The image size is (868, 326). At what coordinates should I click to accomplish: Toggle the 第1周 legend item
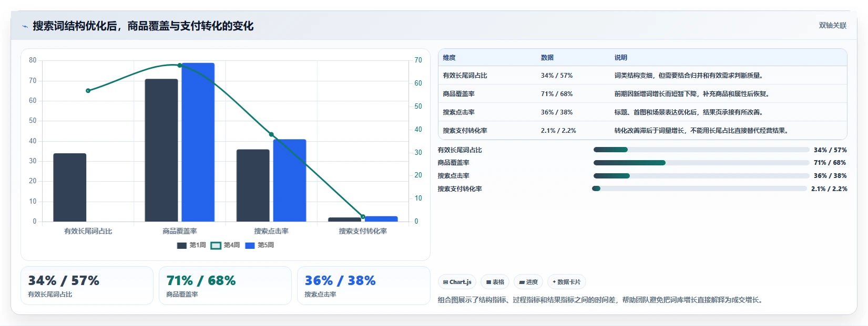click(191, 245)
